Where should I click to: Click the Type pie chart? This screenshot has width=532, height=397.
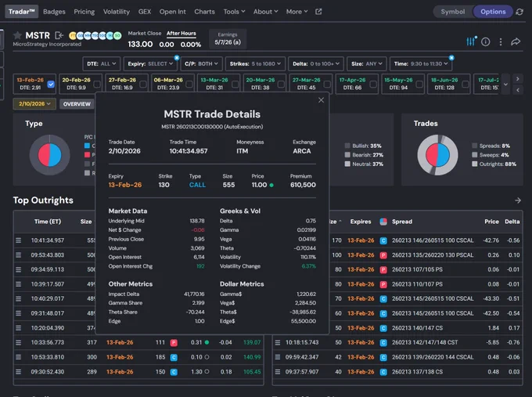49,155
